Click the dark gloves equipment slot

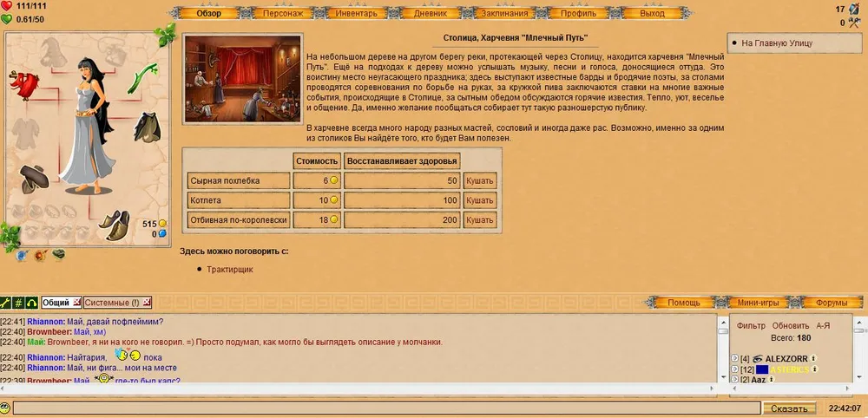(x=34, y=179)
